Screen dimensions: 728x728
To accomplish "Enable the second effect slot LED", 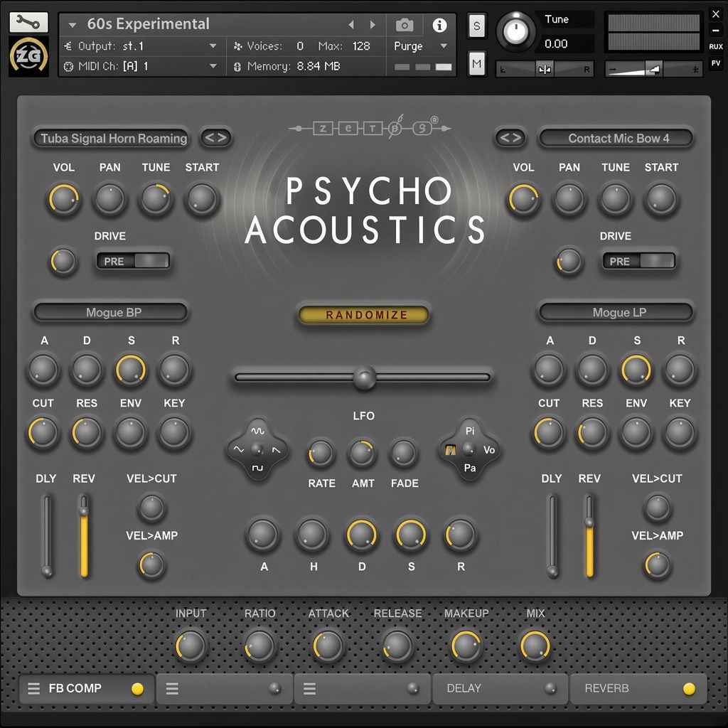I will tap(275, 688).
